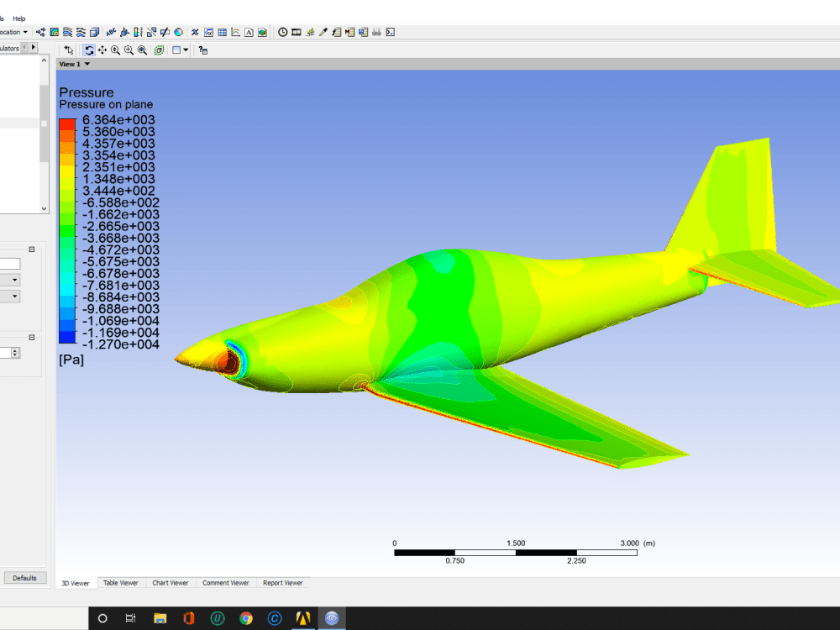Insert a Text label (ABC icon)

tap(111, 32)
